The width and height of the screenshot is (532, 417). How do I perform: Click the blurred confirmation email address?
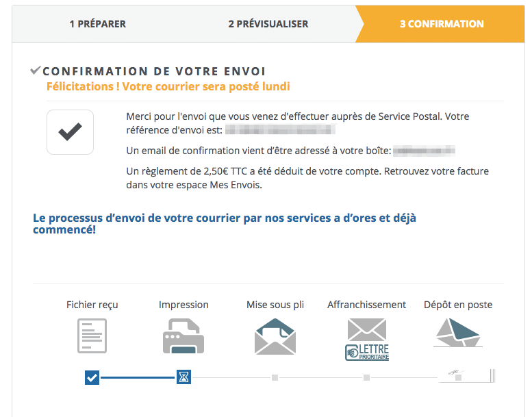(x=425, y=151)
